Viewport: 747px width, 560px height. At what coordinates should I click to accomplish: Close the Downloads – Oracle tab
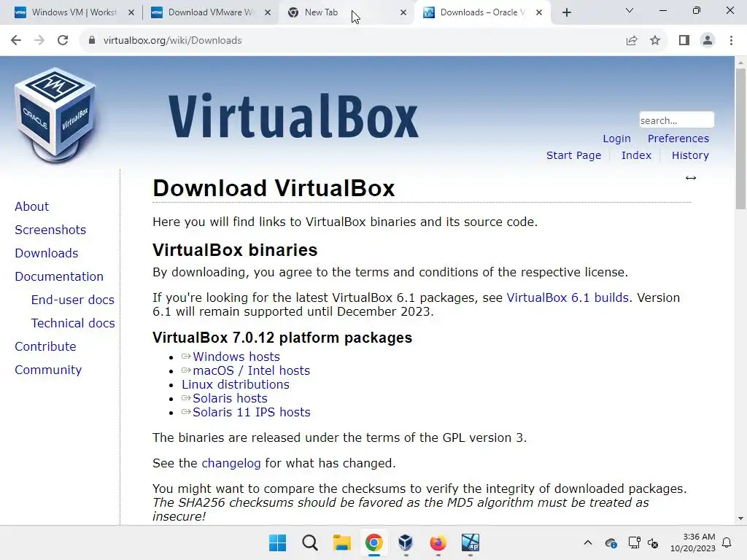point(539,13)
